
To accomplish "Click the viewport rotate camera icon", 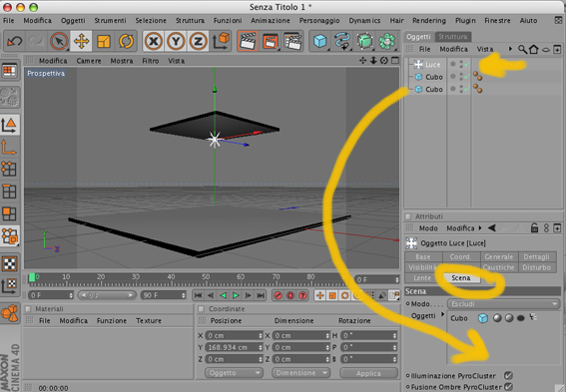I will click(x=384, y=61).
